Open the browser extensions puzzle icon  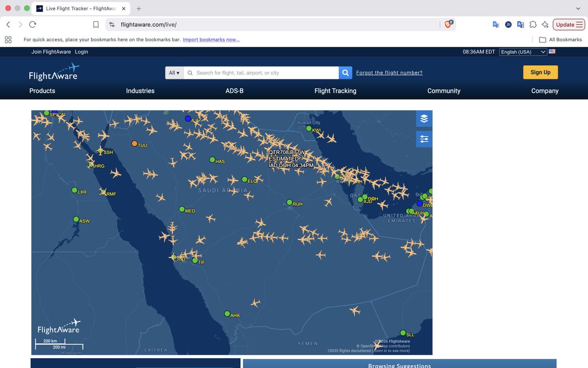coord(533,25)
